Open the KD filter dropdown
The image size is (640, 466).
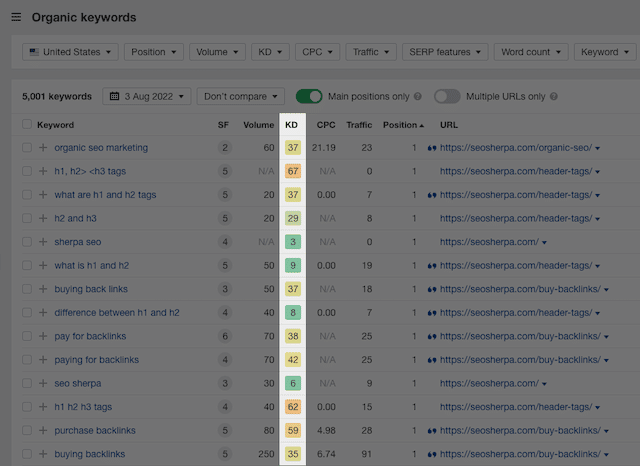(270, 52)
